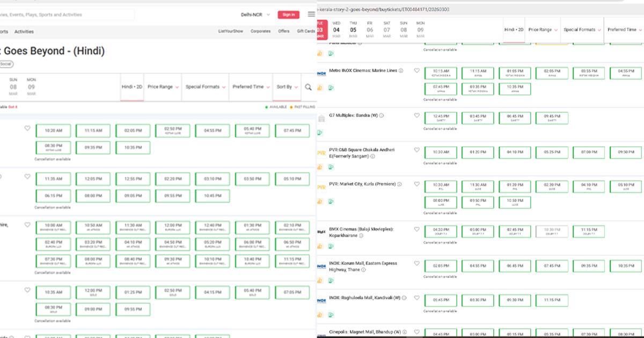Open the Gift Cards link
The image size is (644, 338).
coord(306,31)
